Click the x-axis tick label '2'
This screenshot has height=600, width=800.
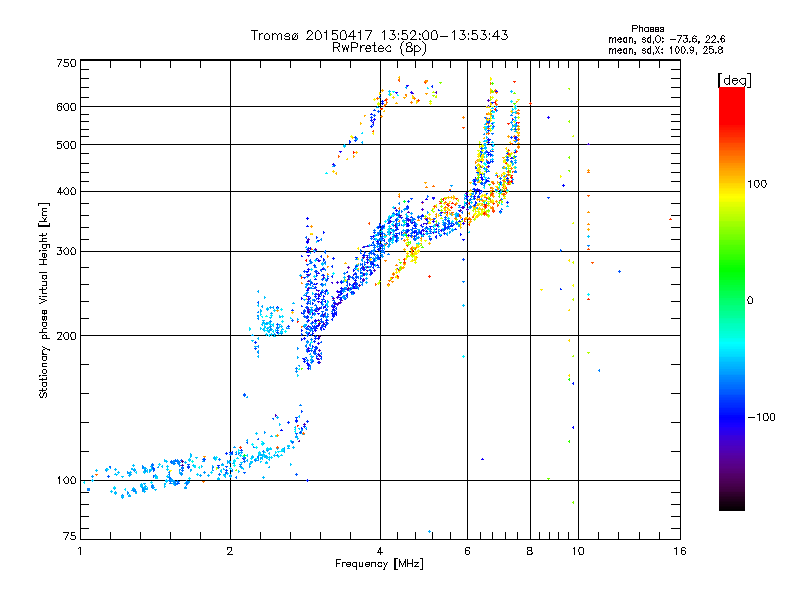pos(230,551)
